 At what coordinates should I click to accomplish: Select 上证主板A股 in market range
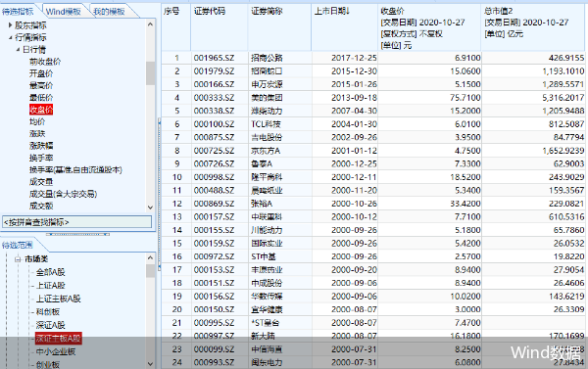point(59,299)
